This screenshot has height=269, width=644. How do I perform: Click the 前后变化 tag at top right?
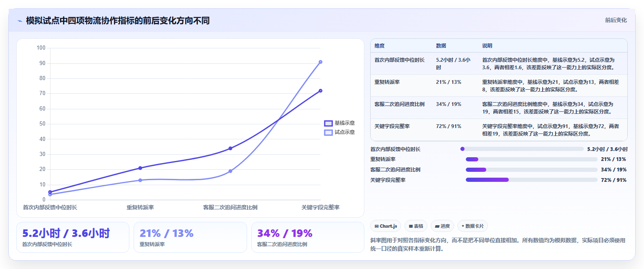point(616,20)
